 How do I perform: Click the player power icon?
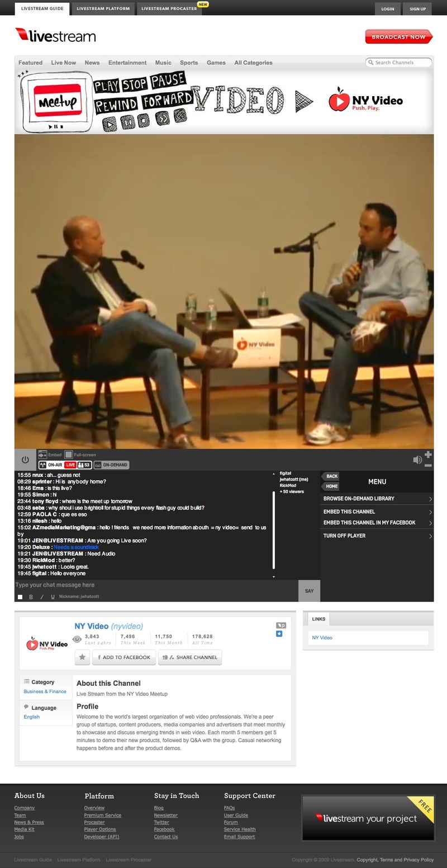(25, 459)
